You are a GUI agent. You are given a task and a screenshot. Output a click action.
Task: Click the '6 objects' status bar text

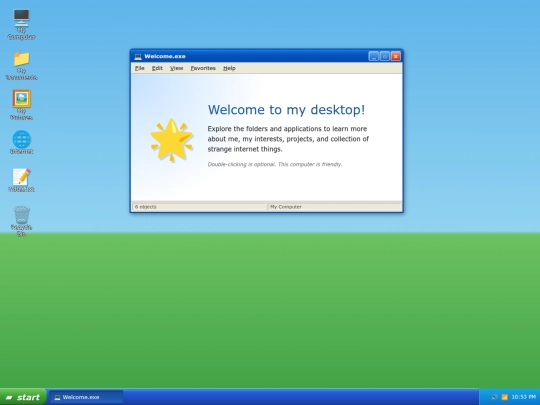[145, 207]
